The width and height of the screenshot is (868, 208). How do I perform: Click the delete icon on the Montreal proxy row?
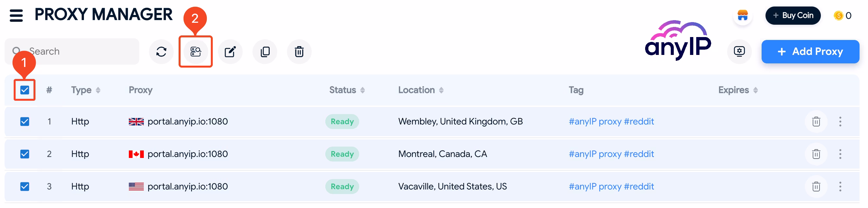point(816,154)
